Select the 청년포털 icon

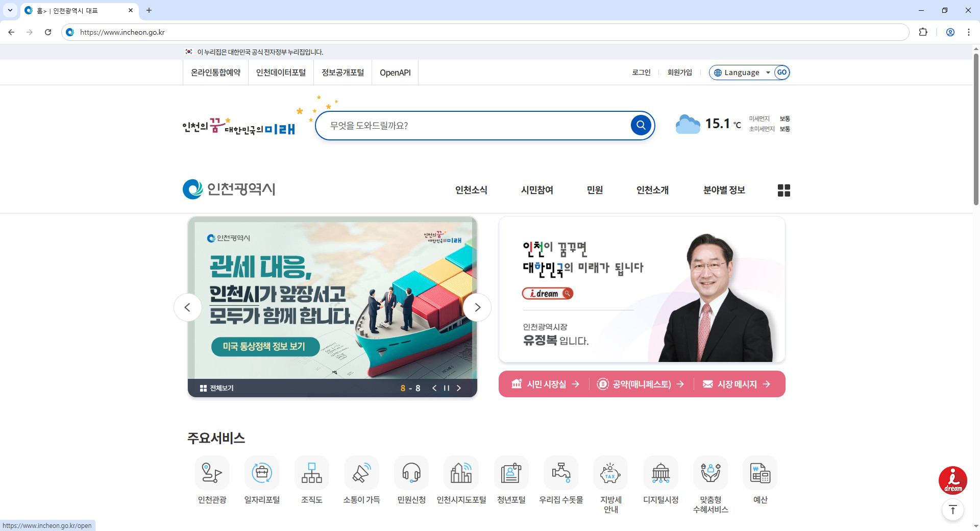pos(511,473)
